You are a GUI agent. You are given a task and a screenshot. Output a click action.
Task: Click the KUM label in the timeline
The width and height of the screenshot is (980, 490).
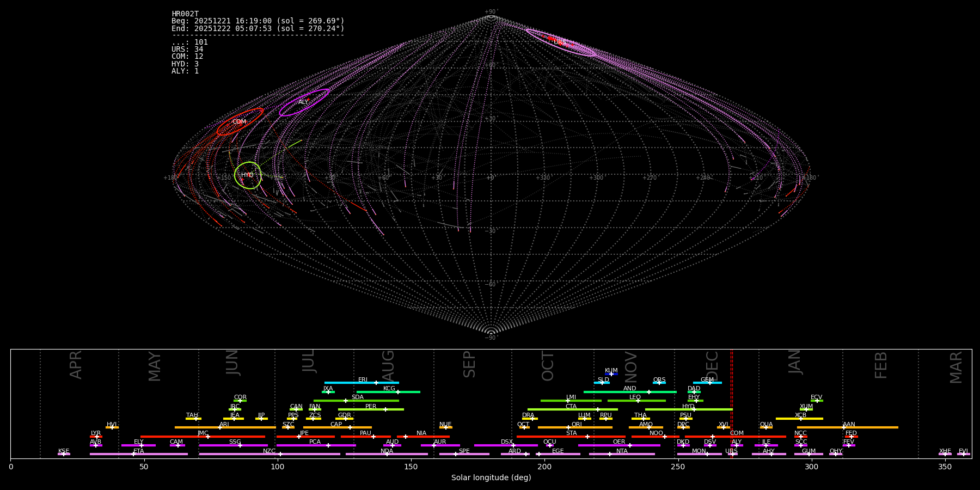611,371
